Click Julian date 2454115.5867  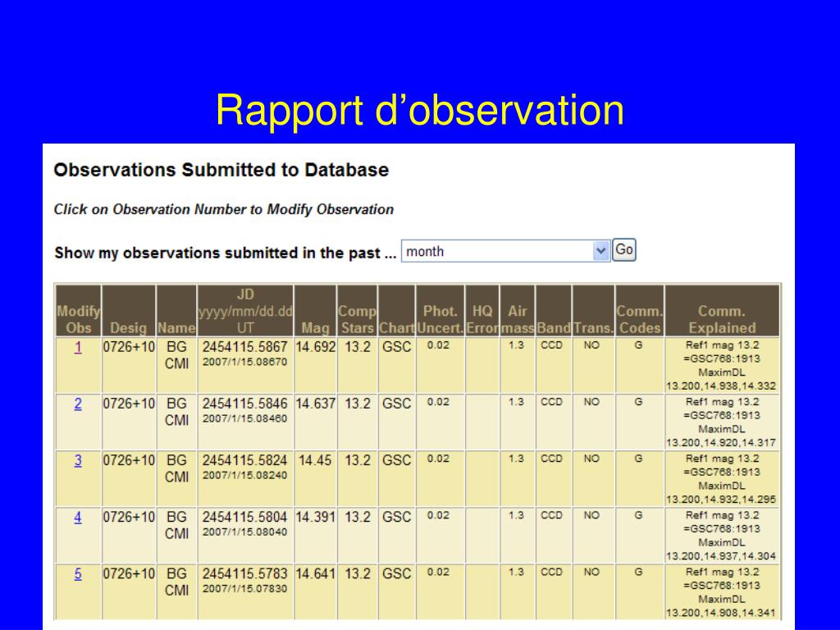(244, 347)
